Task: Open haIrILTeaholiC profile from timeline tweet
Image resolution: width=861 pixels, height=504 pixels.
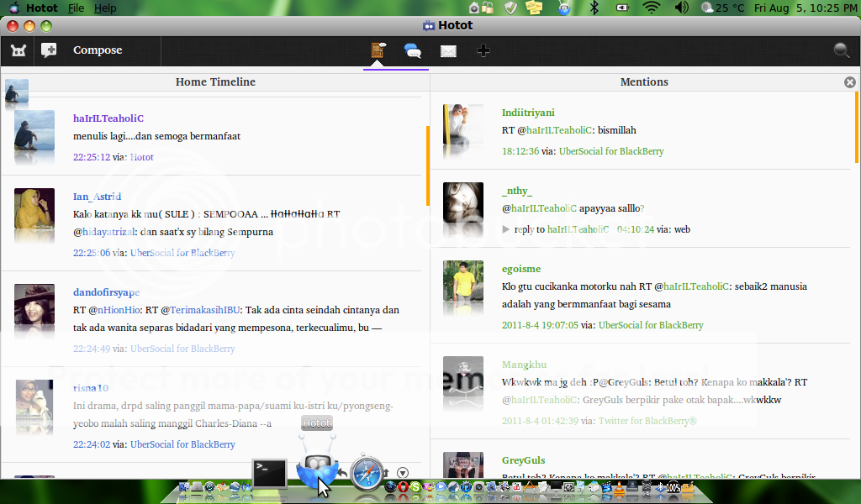Action: click(x=108, y=118)
